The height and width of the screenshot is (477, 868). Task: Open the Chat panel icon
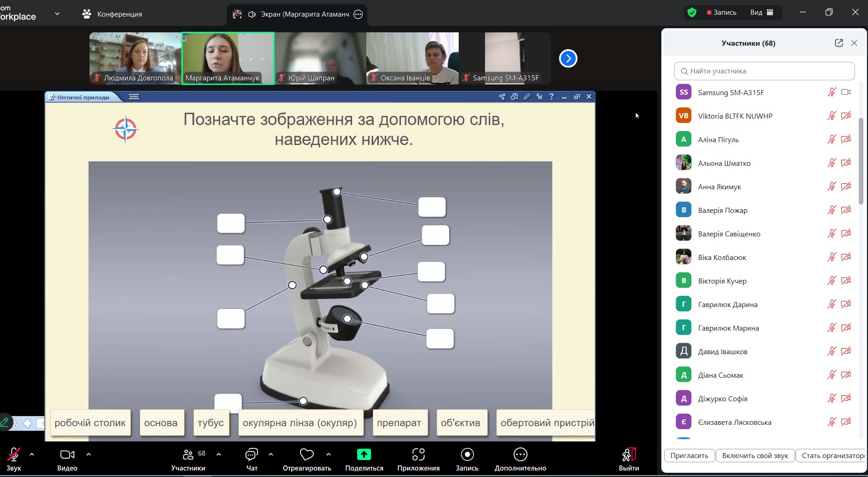[251, 455]
